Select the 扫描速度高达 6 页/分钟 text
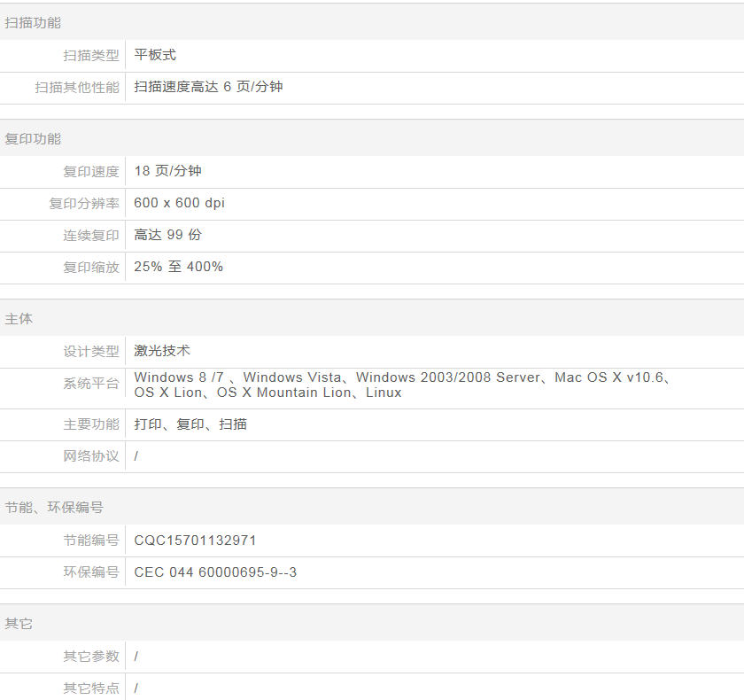This screenshot has width=744, height=700. click(208, 87)
